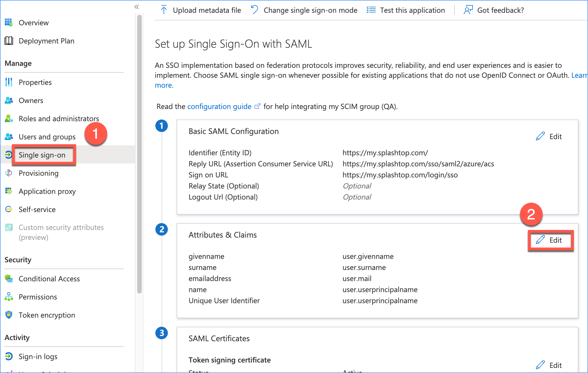Click the Upload metadata file arrow icon

164,10
